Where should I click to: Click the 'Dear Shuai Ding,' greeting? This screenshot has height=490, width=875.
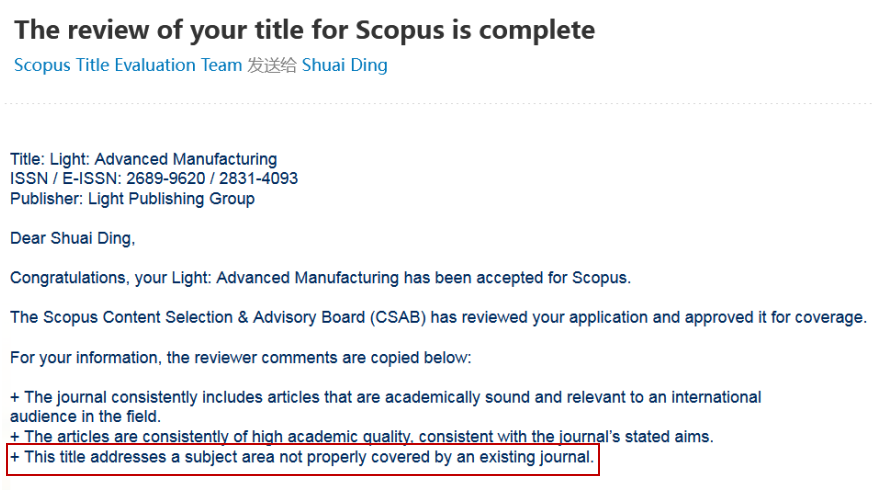click(x=72, y=238)
